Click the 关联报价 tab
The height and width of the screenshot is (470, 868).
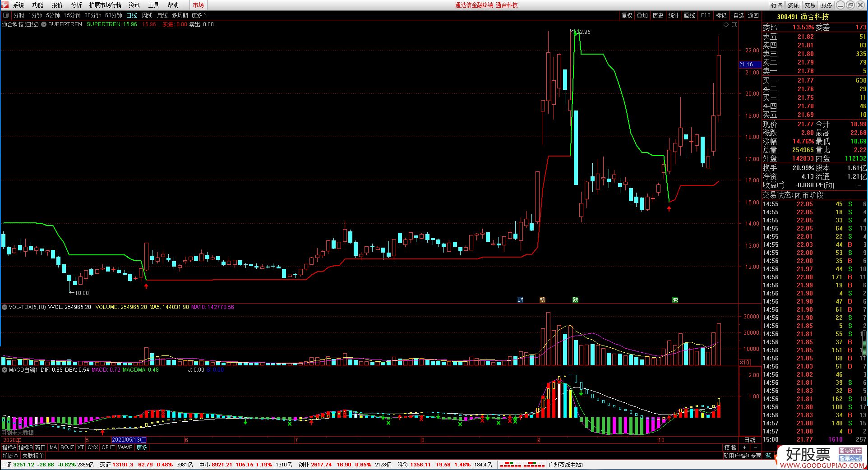tap(33, 456)
